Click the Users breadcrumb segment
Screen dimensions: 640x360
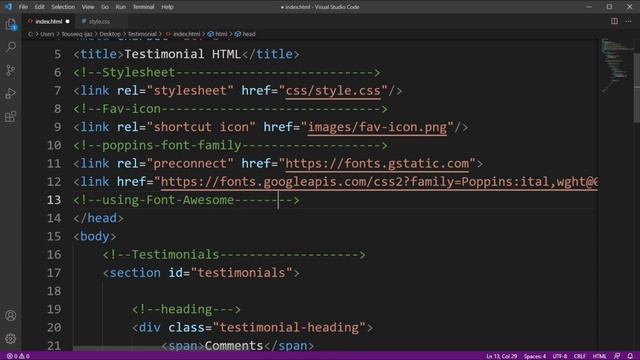coord(47,34)
